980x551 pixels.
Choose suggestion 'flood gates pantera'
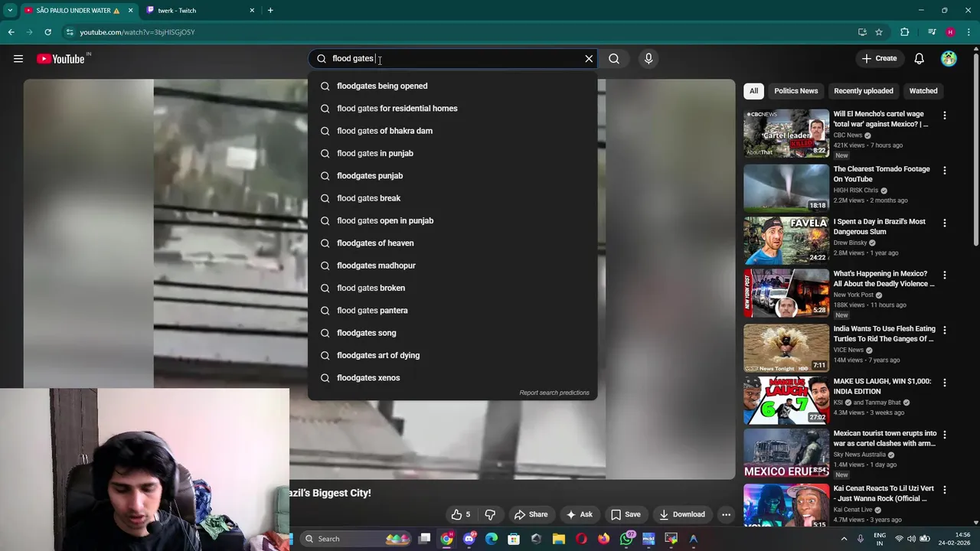[452, 310]
